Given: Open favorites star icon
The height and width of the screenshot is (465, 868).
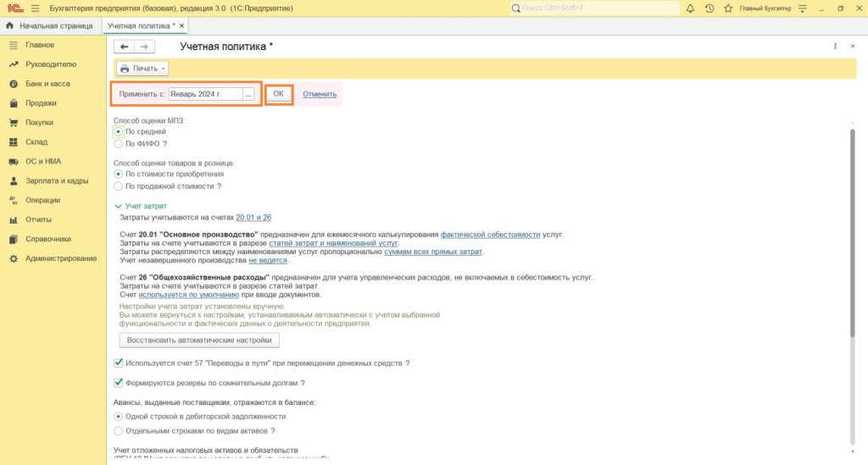Looking at the screenshot, I should tap(727, 8).
